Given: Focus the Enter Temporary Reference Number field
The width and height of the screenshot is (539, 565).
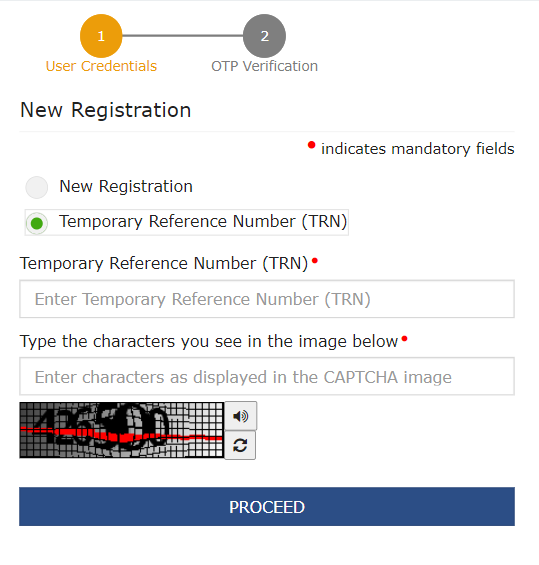Looking at the screenshot, I should coord(267,299).
